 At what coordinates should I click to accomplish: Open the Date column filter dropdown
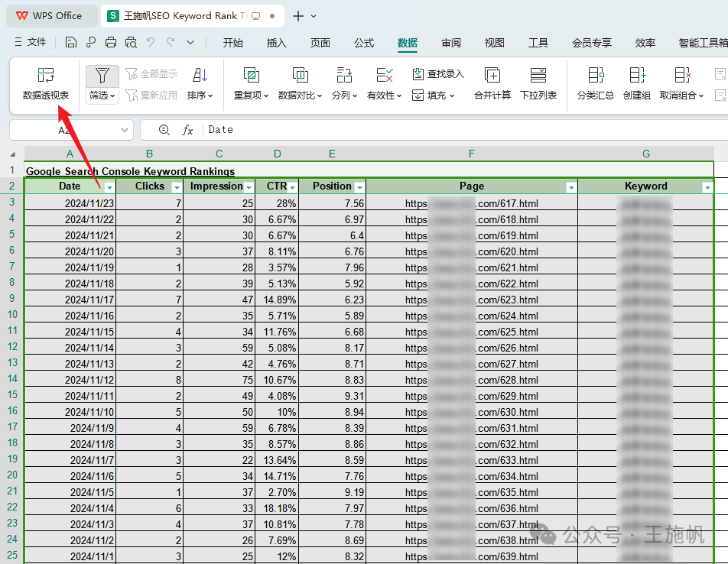[x=109, y=187]
